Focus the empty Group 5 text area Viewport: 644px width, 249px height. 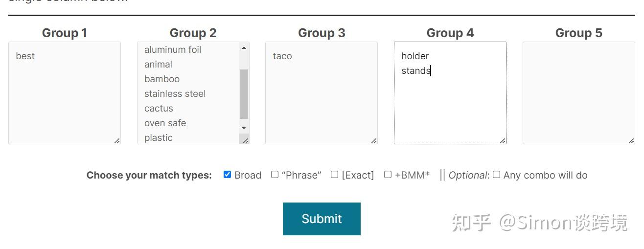(578, 93)
